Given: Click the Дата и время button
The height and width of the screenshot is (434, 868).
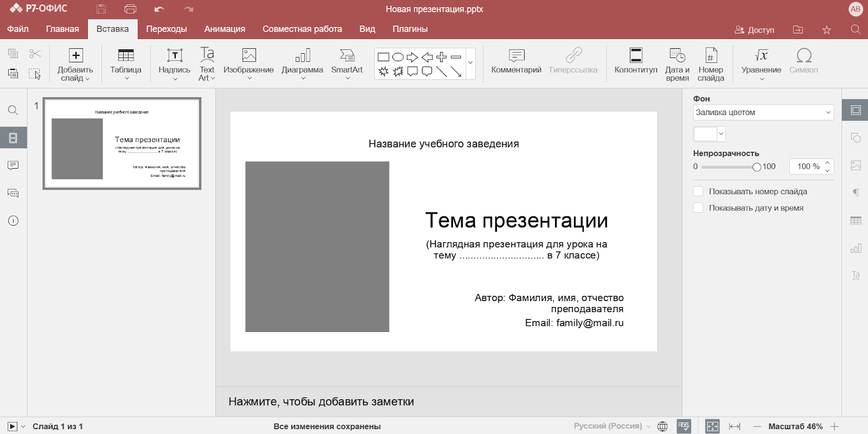Looking at the screenshot, I should (x=678, y=65).
